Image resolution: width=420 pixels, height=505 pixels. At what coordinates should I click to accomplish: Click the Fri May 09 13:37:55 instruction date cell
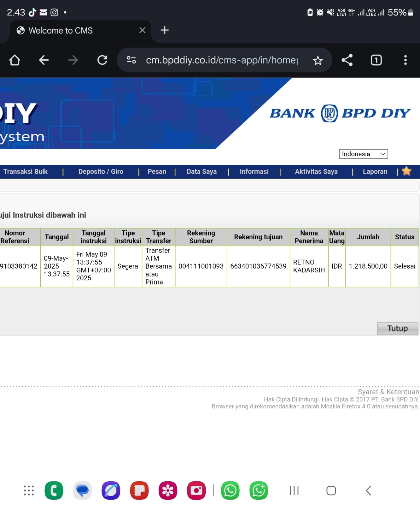(94, 266)
